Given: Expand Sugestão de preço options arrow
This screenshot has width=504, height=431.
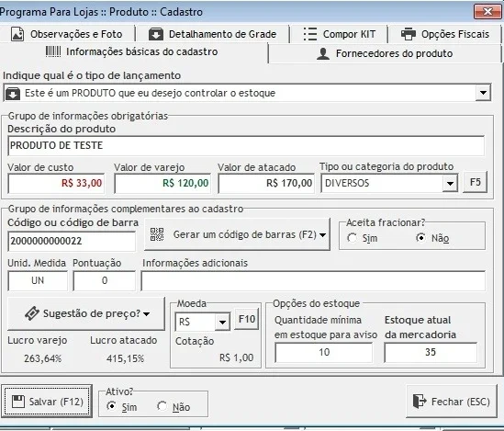Looking at the screenshot, I should 147,313.
